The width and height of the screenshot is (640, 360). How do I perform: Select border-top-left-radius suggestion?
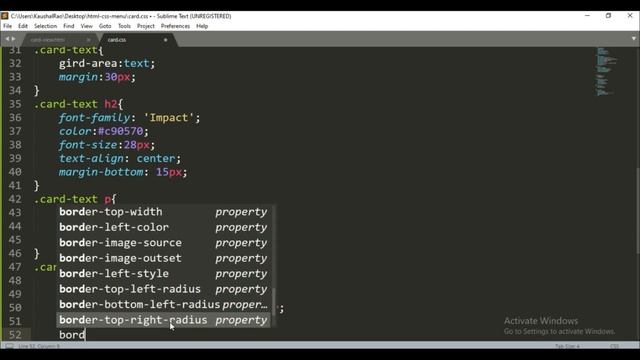pos(163,289)
